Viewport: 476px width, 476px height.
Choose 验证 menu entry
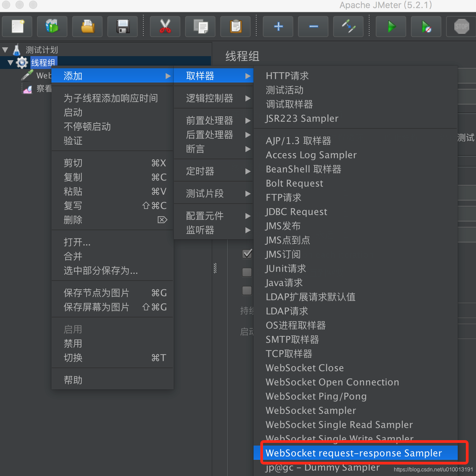coord(113,141)
